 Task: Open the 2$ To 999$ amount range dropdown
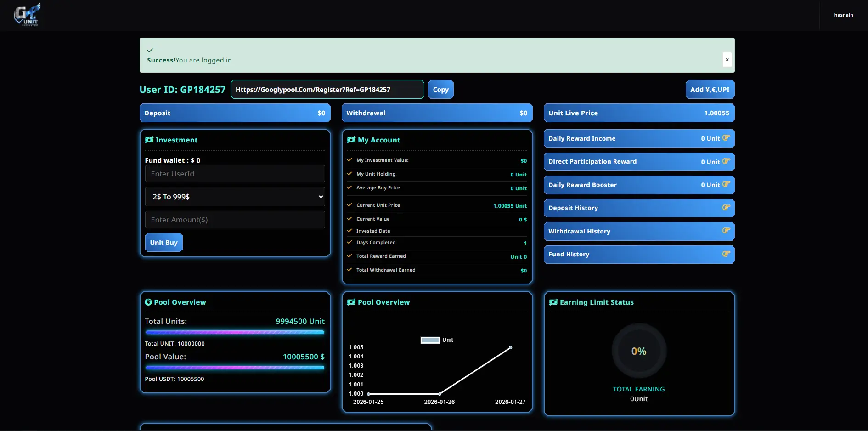coord(235,197)
